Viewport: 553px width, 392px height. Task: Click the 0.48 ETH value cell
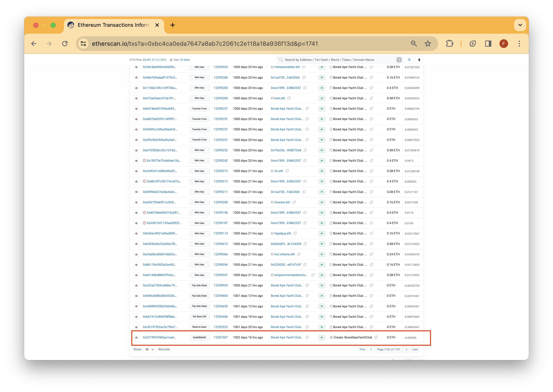pos(393,98)
